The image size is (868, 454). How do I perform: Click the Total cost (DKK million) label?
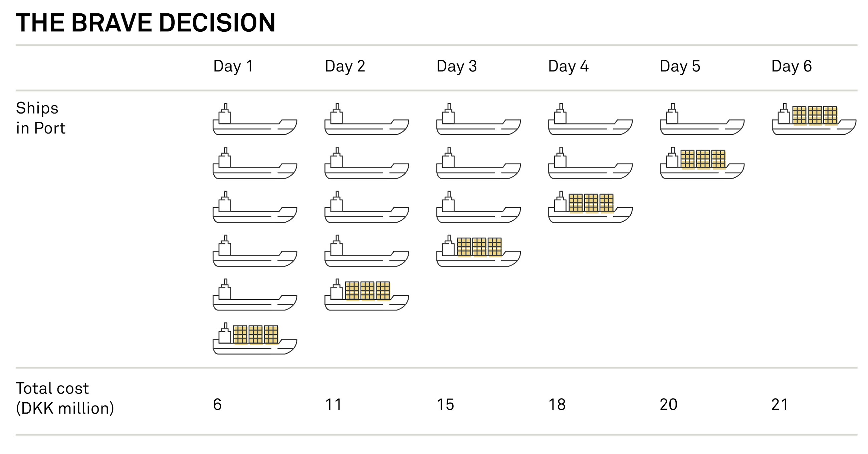coord(65,398)
